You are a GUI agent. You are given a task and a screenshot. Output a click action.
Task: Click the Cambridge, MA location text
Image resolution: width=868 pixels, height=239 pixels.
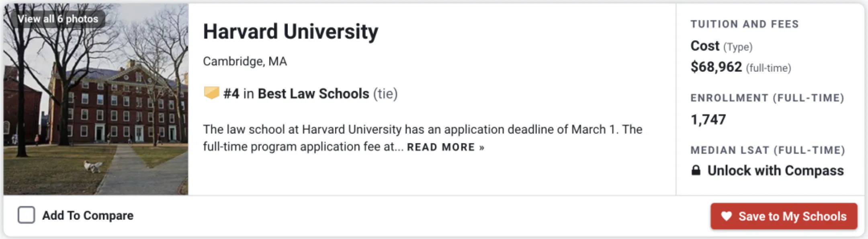click(x=245, y=61)
